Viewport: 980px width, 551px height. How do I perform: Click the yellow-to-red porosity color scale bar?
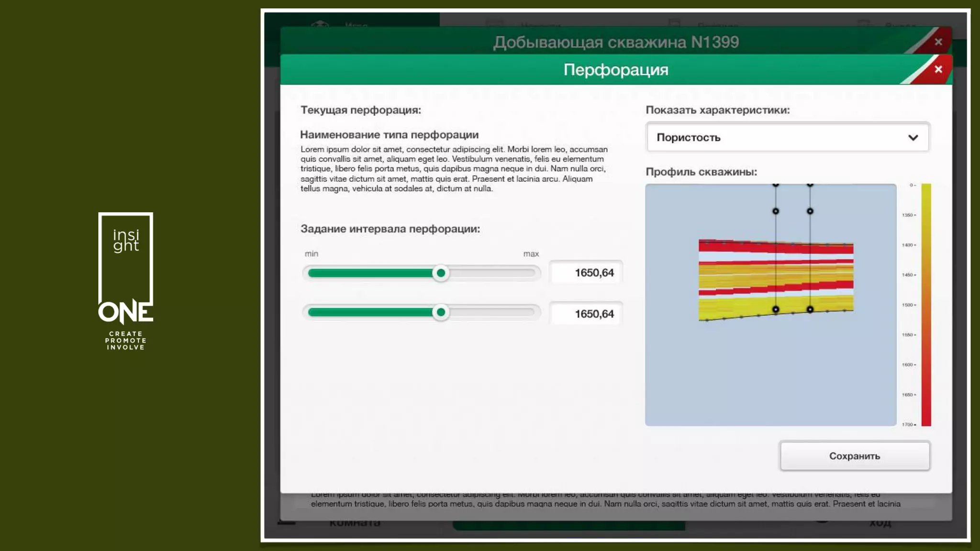(926, 304)
